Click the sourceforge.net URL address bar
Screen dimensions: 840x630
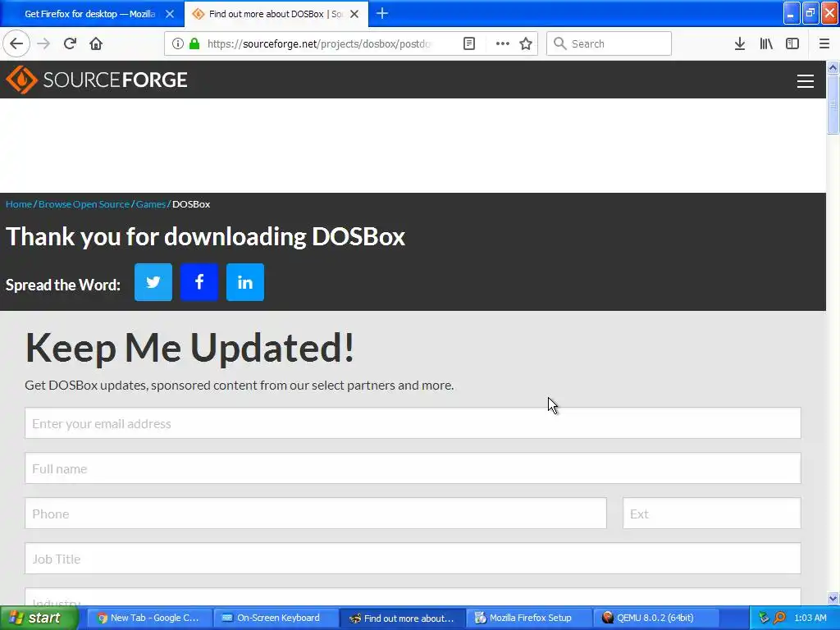point(319,43)
